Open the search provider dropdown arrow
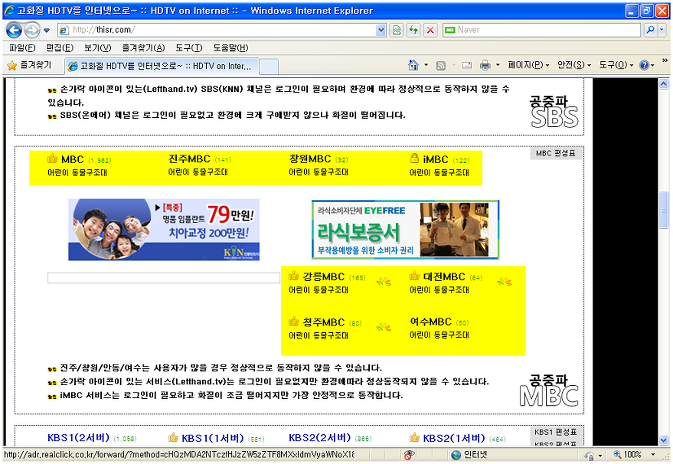 (662, 30)
